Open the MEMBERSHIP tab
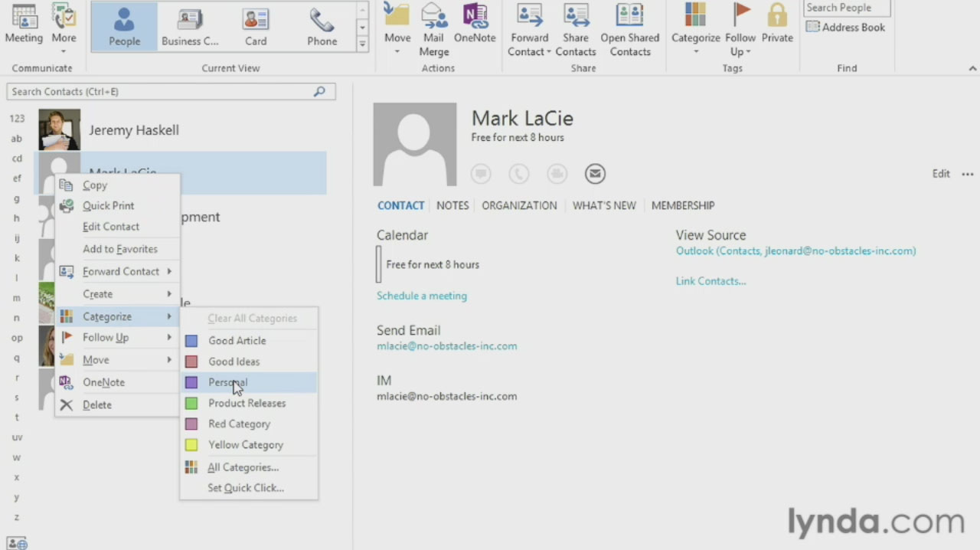This screenshot has height=550, width=980. 683,205
